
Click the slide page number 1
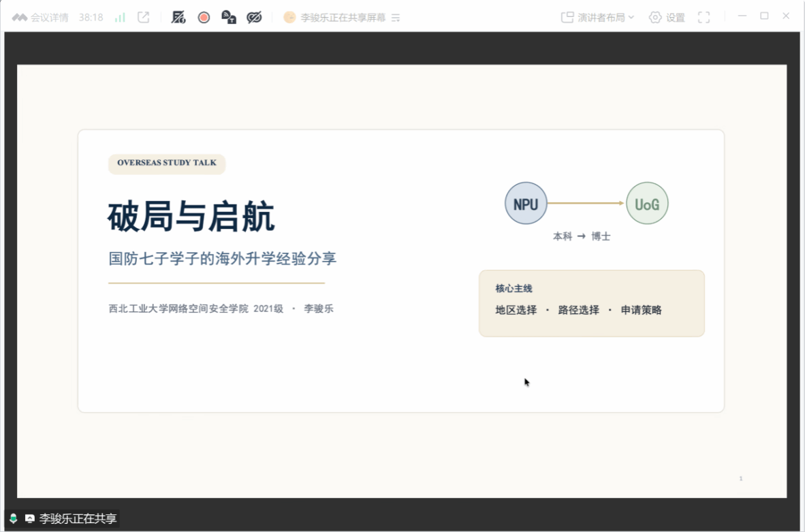[741, 479]
